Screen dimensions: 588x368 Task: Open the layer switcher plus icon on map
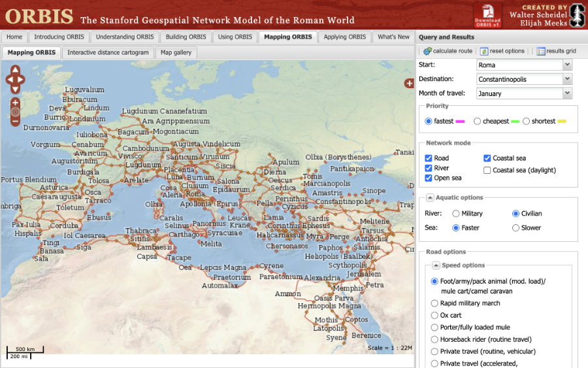[409, 83]
